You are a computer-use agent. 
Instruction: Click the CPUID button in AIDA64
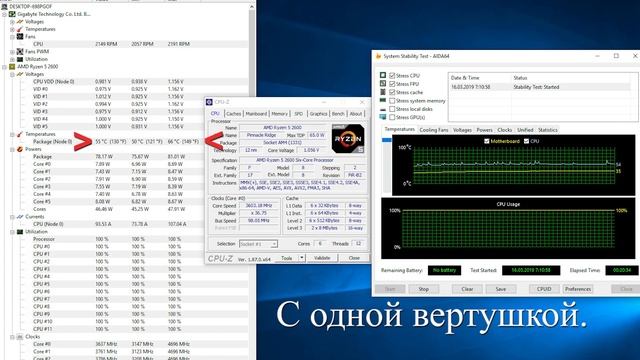pyautogui.click(x=544, y=289)
